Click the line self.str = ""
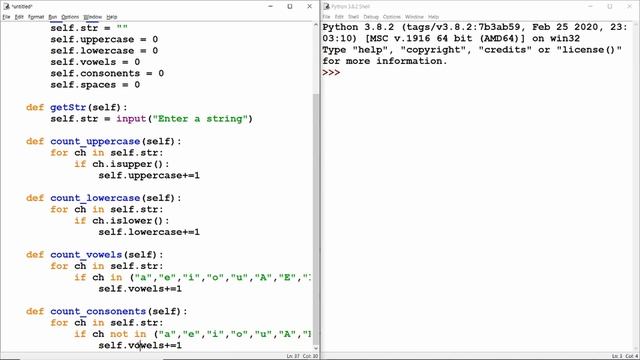 89,28
